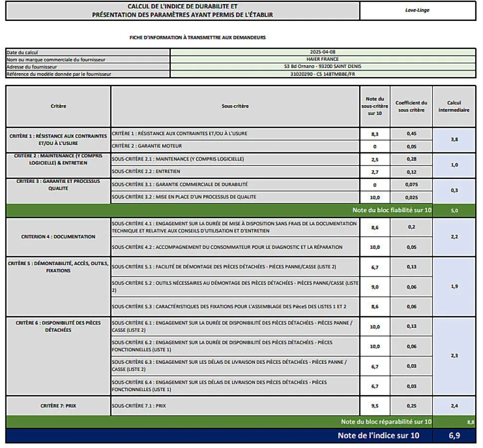The image size is (483, 448).
Task: Select the "CRITÈRE 2 : GARANTIE MOTEUR" row
Action: click(x=235, y=147)
